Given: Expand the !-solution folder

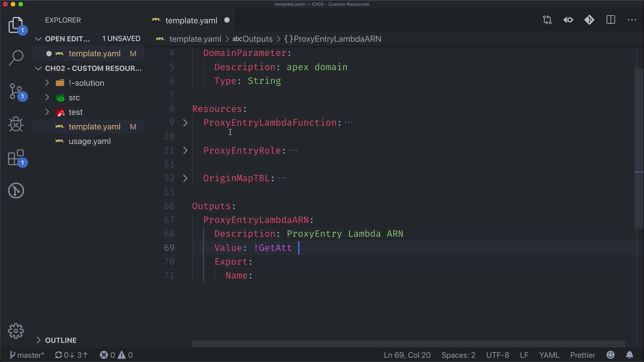Looking at the screenshot, I should 86,83.
